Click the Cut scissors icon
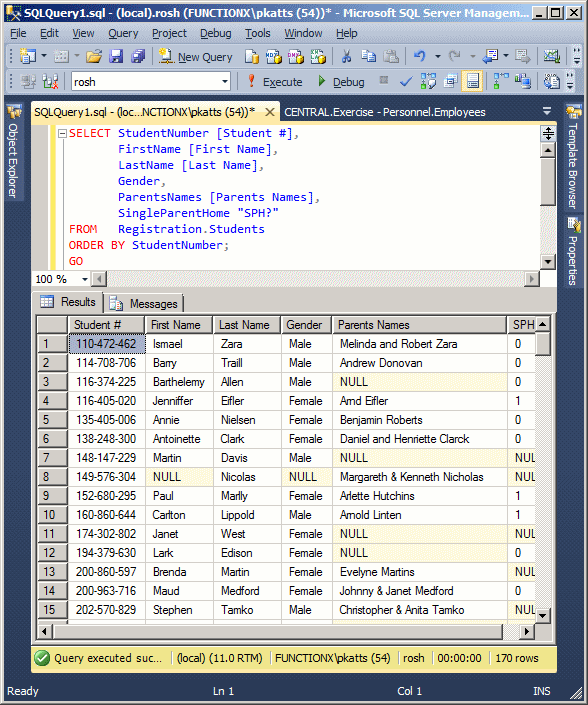Image resolution: width=588 pixels, height=705 pixels. (x=346, y=57)
